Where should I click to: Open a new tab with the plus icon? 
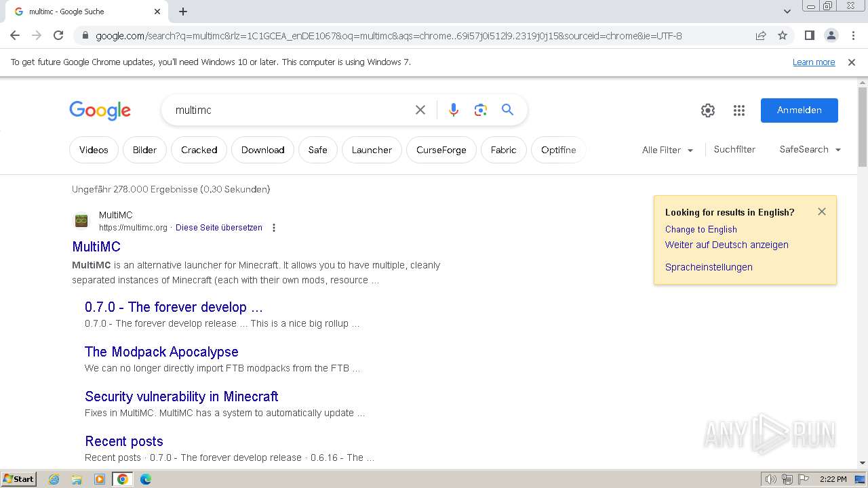pyautogui.click(x=183, y=12)
